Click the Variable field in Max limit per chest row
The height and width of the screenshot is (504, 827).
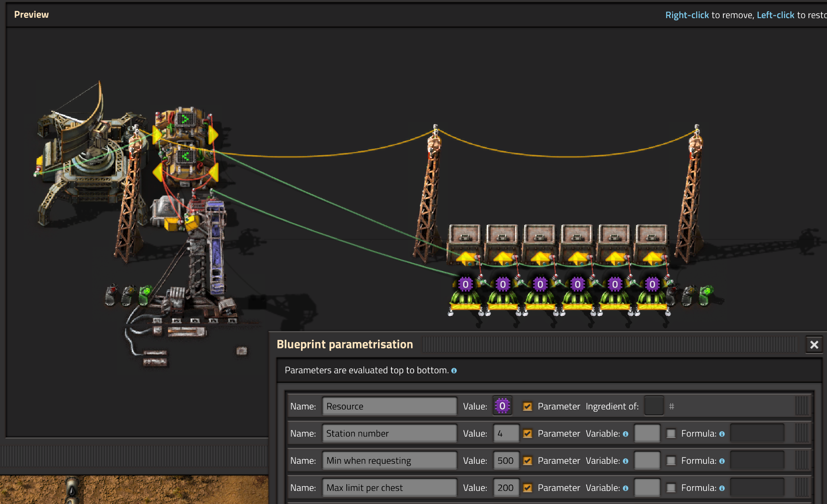(x=647, y=488)
